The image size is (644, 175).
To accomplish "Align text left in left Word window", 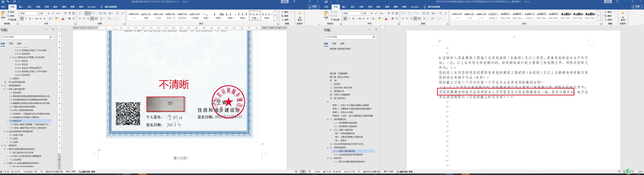I will pos(80,18).
